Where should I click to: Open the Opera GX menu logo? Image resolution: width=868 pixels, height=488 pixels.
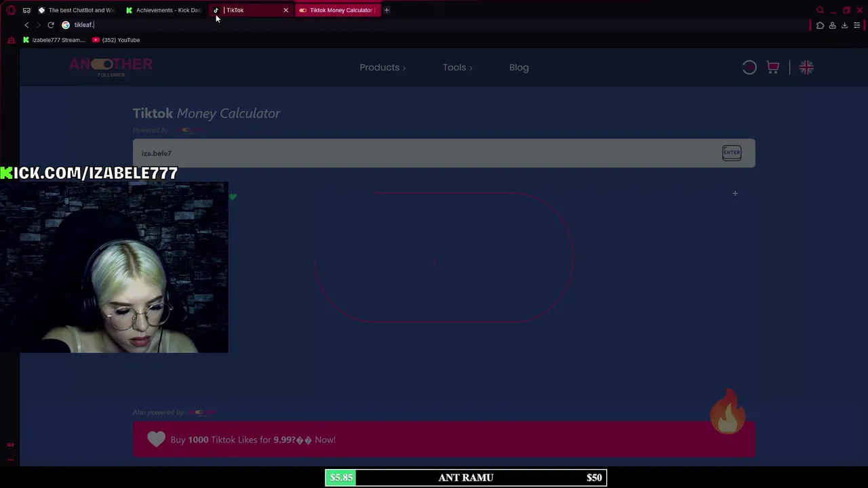coord(11,10)
